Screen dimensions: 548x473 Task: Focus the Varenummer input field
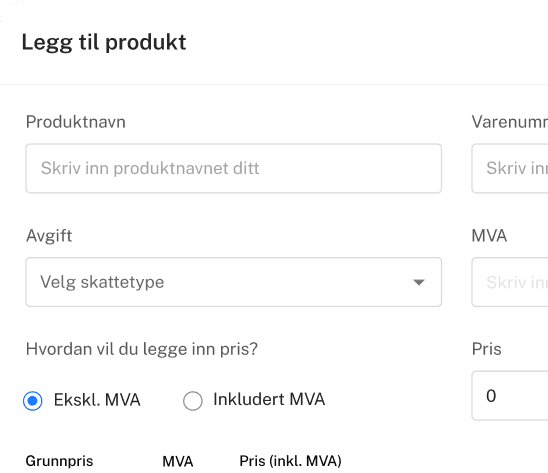(510, 168)
